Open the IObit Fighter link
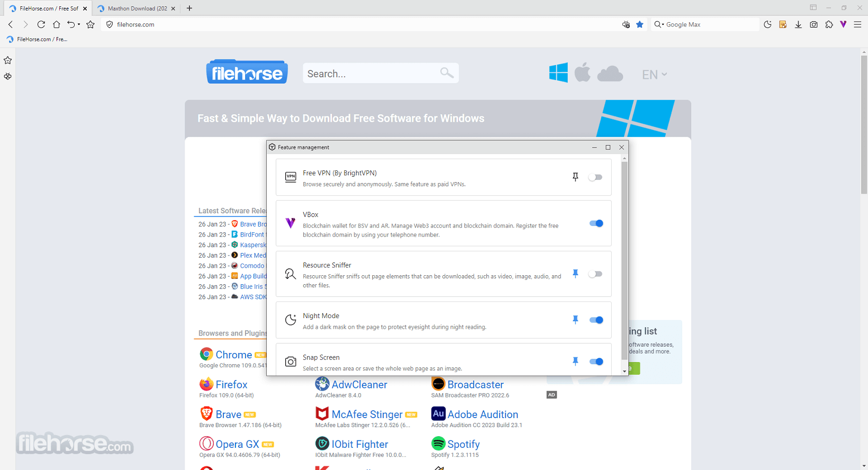The height and width of the screenshot is (470, 868). [360, 445]
